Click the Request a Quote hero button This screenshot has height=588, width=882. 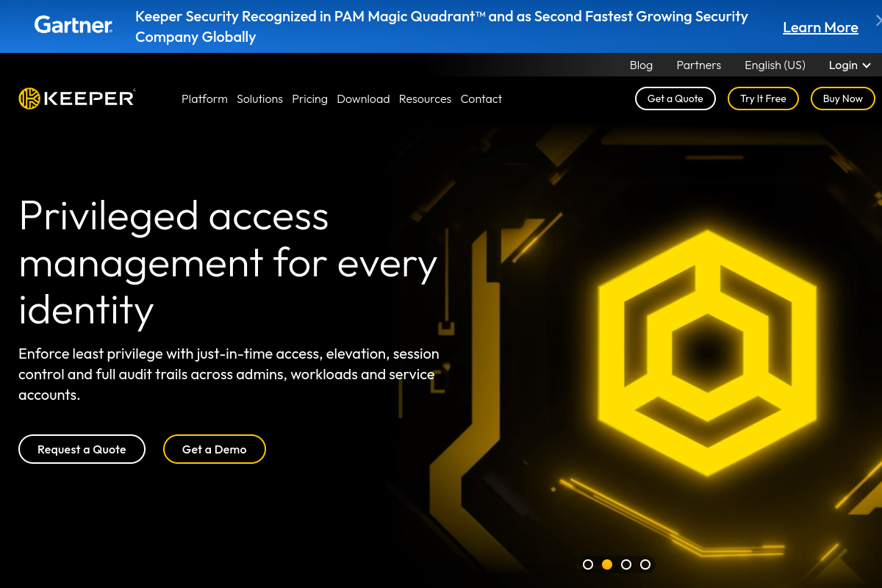coord(82,449)
